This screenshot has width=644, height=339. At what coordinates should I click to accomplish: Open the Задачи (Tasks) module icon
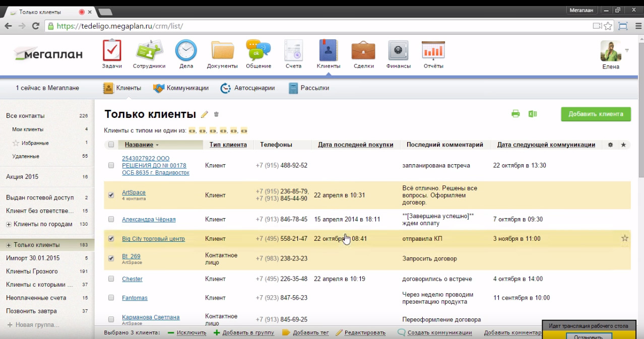[112, 51]
